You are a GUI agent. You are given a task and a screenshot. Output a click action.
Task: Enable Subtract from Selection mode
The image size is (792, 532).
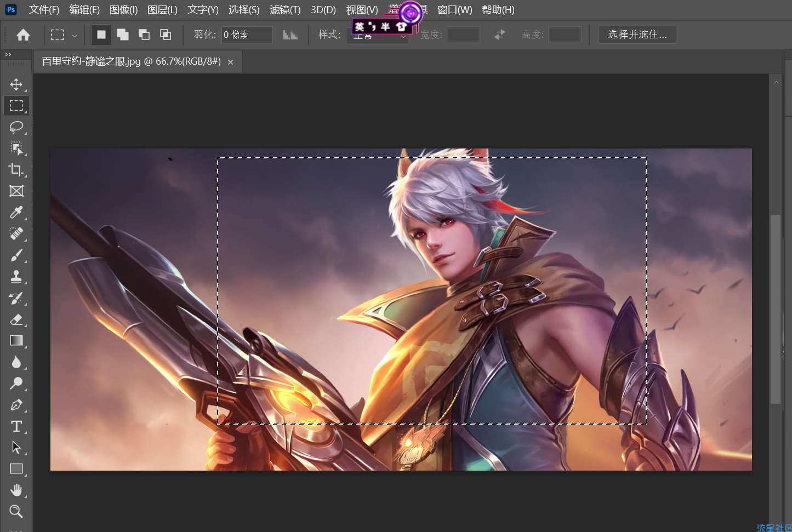[144, 35]
